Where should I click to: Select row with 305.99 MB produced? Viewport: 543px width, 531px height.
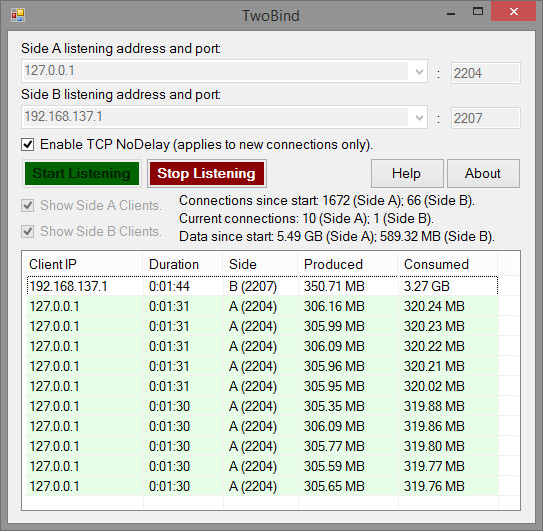coord(262,326)
